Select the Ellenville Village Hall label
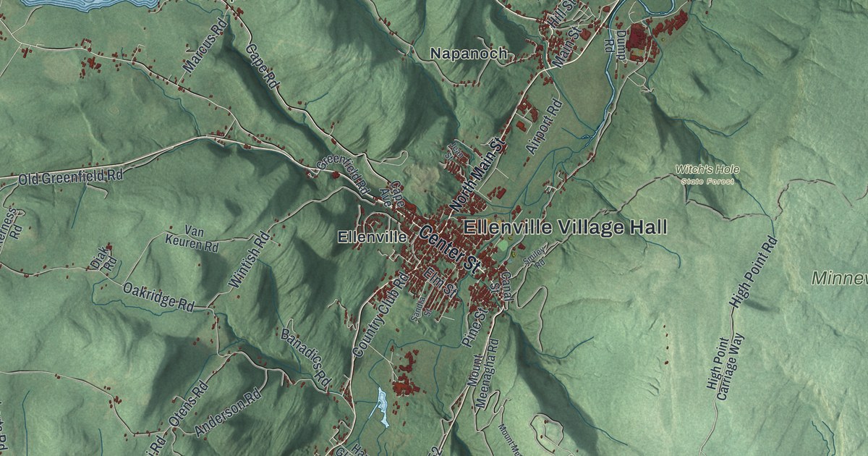The image size is (868, 456). pyautogui.click(x=566, y=227)
